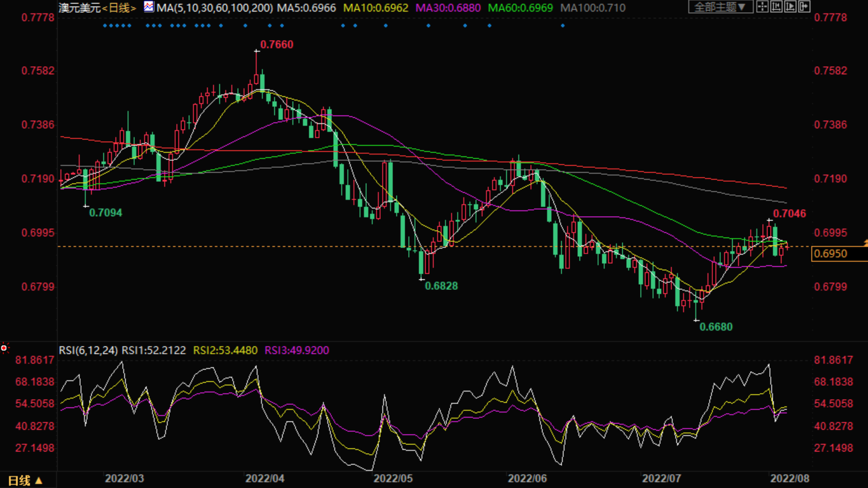The height and width of the screenshot is (488, 868).
Task: Open RSI(6,12,24) indicator settings
Action: click(x=88, y=350)
